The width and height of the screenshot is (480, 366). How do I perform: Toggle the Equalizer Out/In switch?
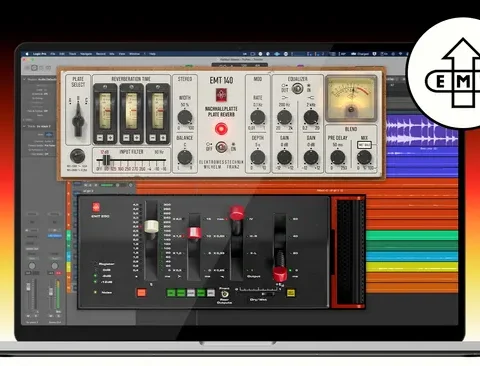coord(297,89)
